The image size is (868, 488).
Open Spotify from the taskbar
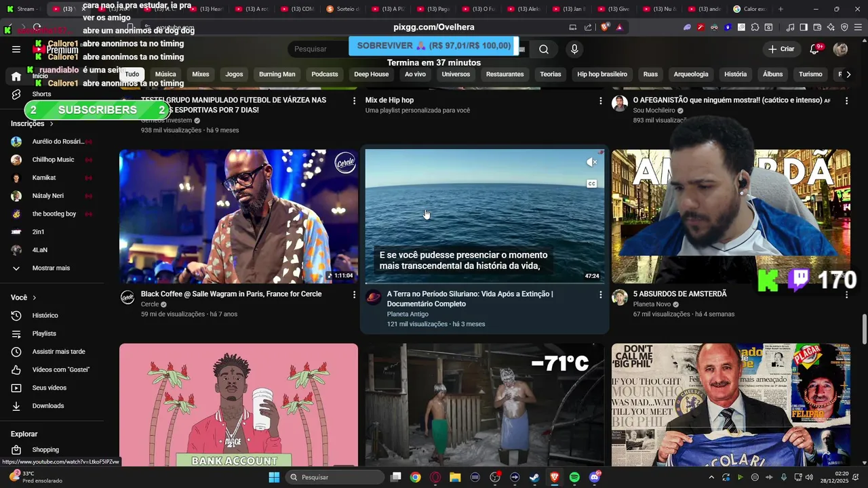(574, 477)
